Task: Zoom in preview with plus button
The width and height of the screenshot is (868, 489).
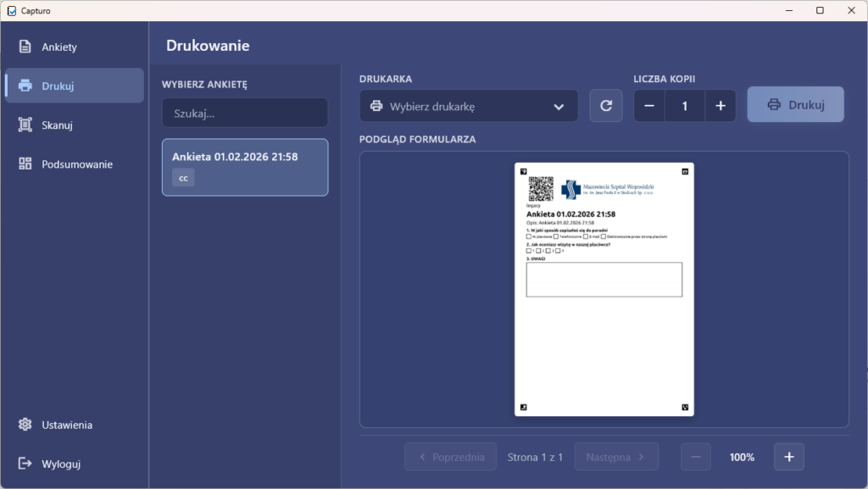Action: 789,457
